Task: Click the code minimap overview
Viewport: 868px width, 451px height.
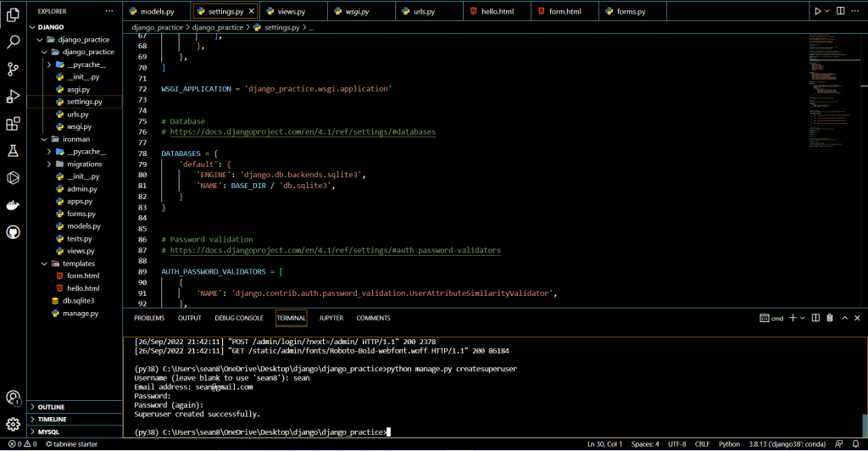Action: coord(833,92)
